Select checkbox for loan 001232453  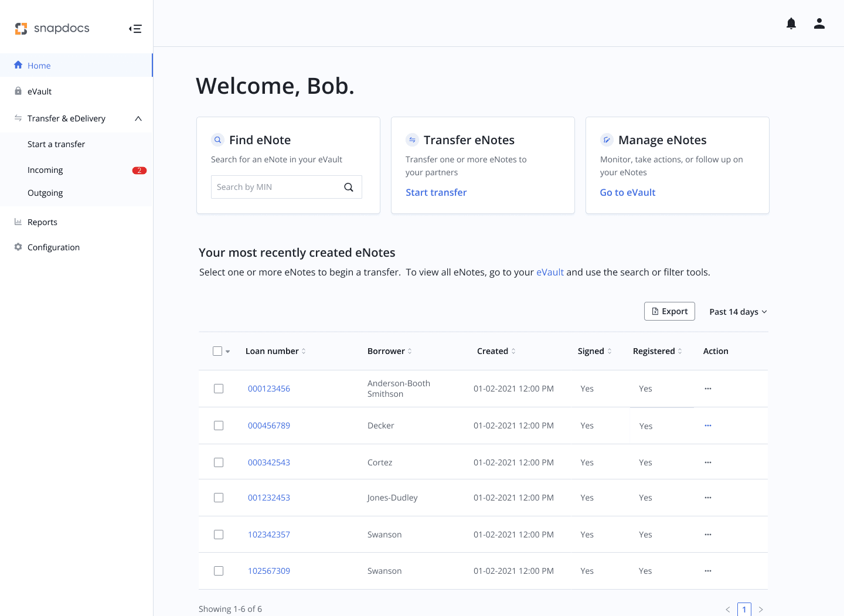(x=219, y=498)
